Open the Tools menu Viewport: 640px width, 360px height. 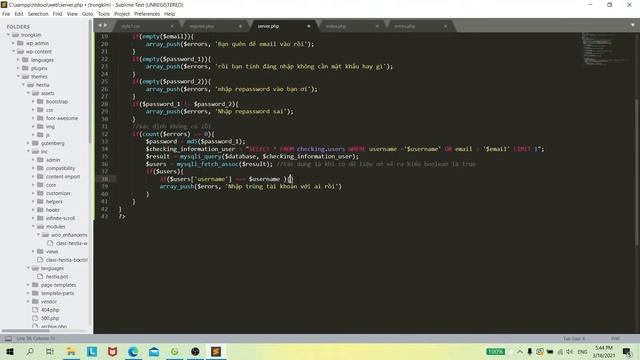tap(104, 14)
